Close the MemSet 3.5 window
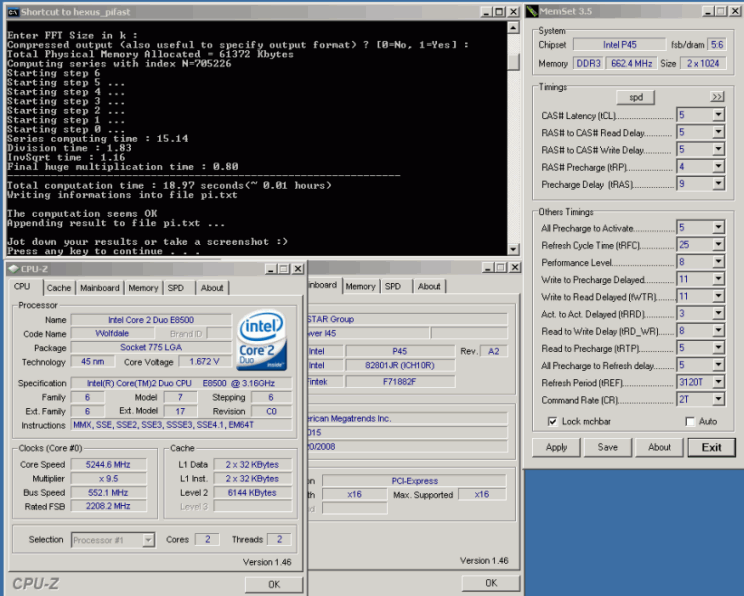This screenshot has height=596, width=744. [735, 11]
